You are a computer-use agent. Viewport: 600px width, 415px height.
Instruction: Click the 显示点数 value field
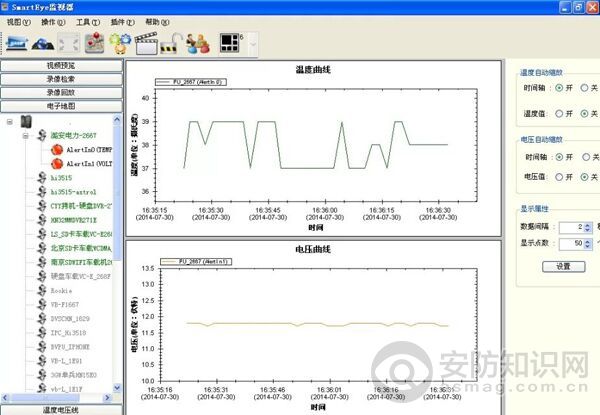click(x=571, y=243)
